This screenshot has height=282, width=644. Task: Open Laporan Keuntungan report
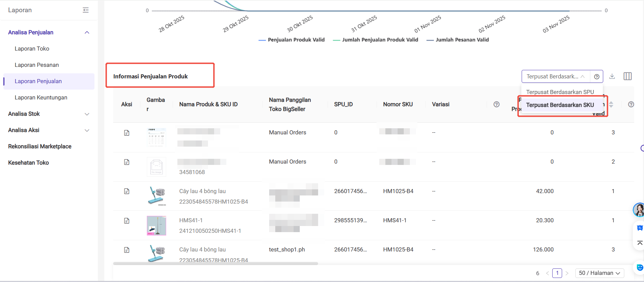41,97
